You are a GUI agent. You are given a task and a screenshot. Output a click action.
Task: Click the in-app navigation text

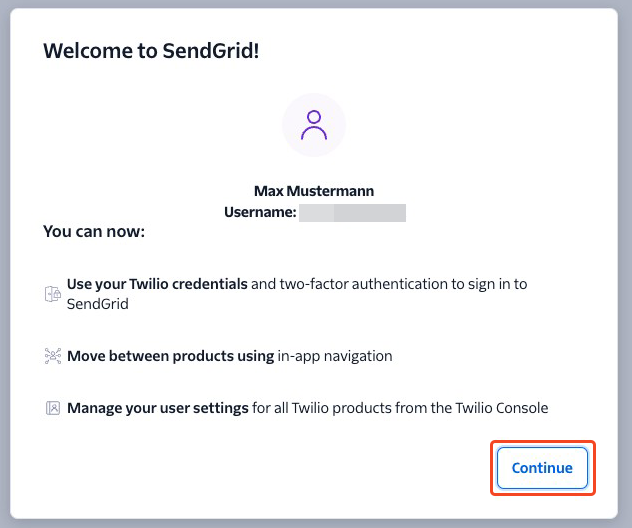[x=335, y=356]
